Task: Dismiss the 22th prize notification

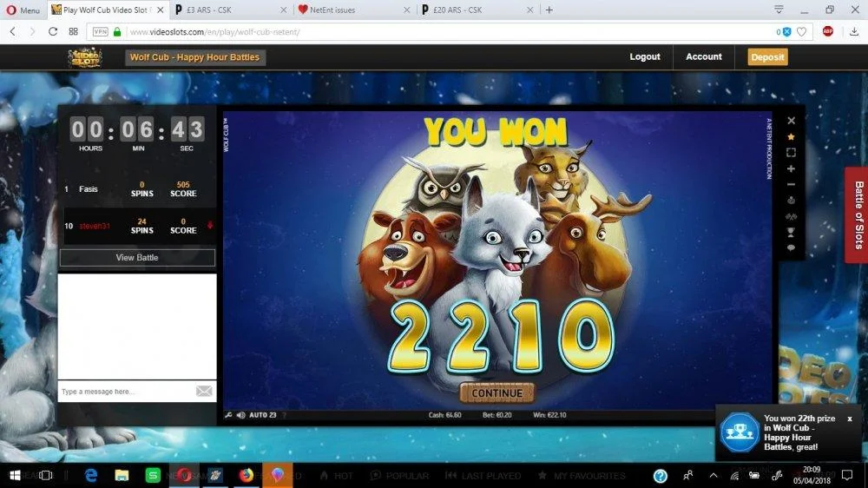Action: tap(850, 419)
